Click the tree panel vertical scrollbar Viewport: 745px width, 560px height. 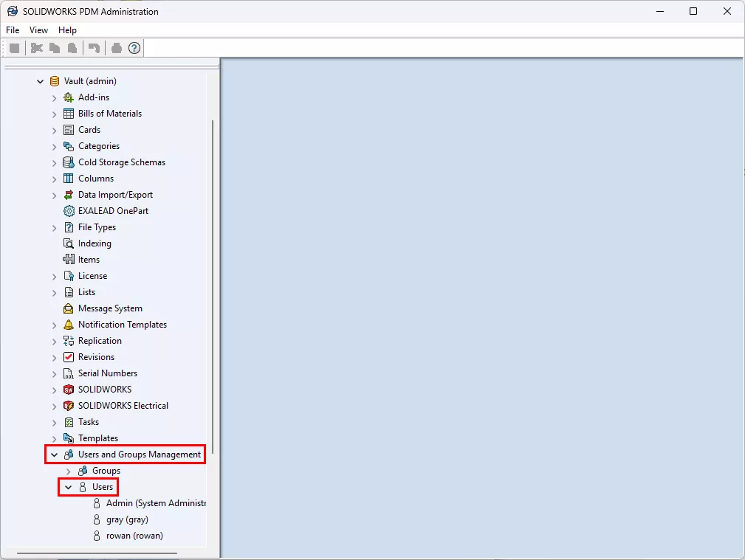pyautogui.click(x=213, y=286)
